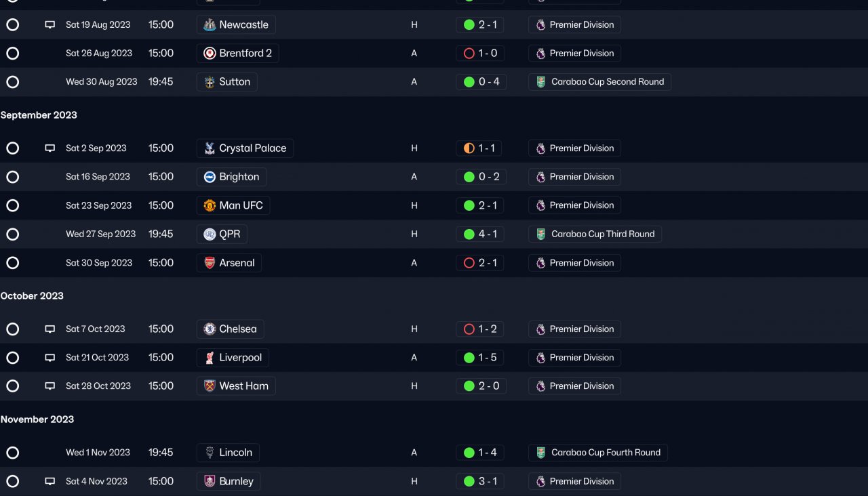This screenshot has width=868, height=496.
Task: Open the 1 - 5 Liverpool match result
Action: [488, 358]
